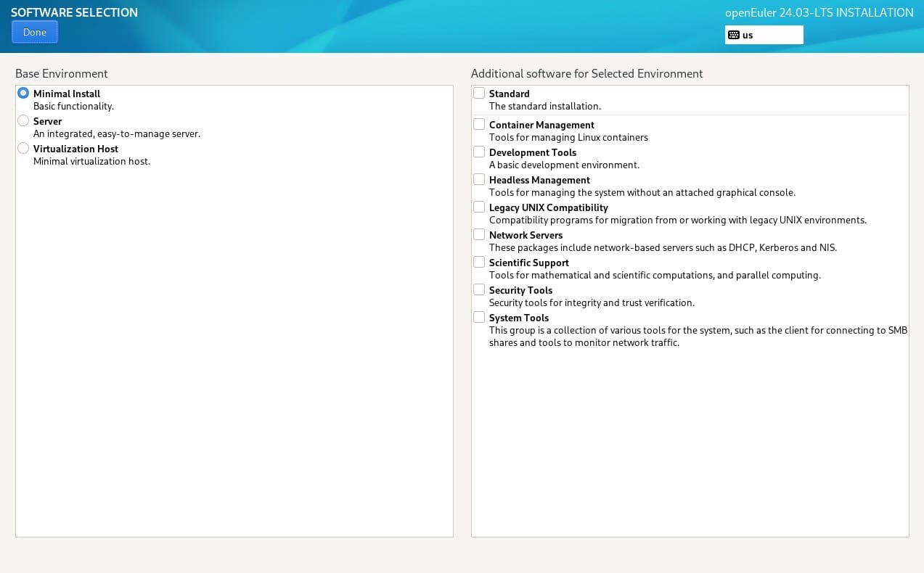The image size is (924, 573).
Task: Enable the System Tools checkbox
Action: [x=479, y=317]
